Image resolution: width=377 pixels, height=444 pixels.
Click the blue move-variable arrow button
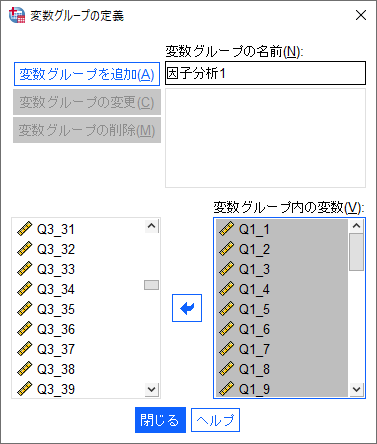(187, 308)
